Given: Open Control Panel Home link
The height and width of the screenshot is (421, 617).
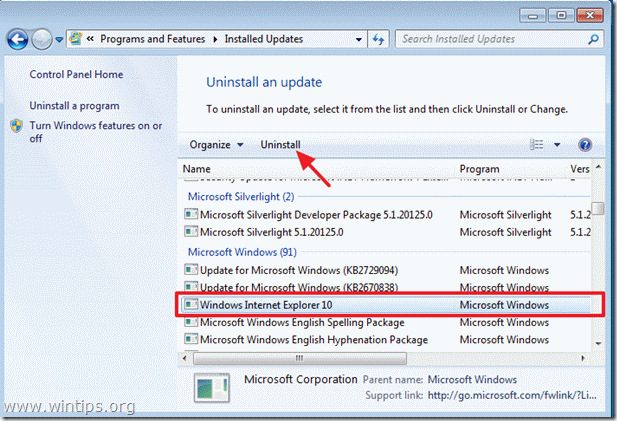Looking at the screenshot, I should coord(76,74).
